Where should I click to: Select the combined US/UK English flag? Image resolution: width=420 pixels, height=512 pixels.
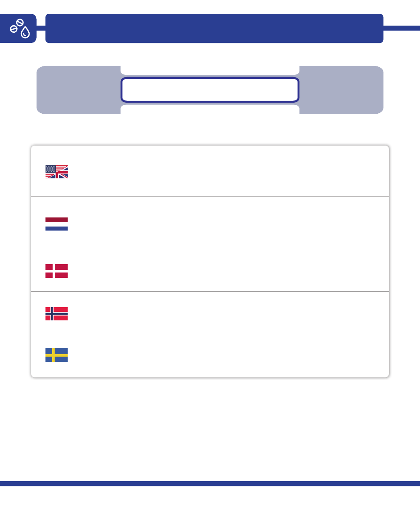click(x=57, y=172)
